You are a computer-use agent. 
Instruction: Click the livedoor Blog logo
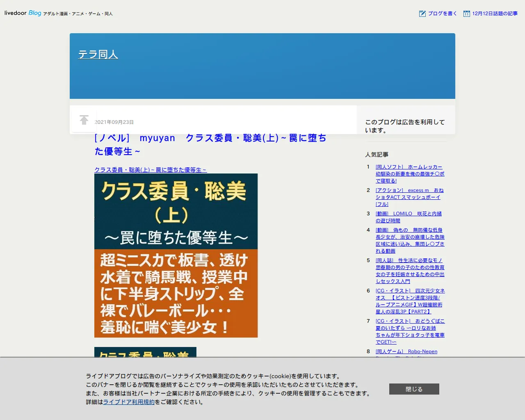pyautogui.click(x=23, y=13)
